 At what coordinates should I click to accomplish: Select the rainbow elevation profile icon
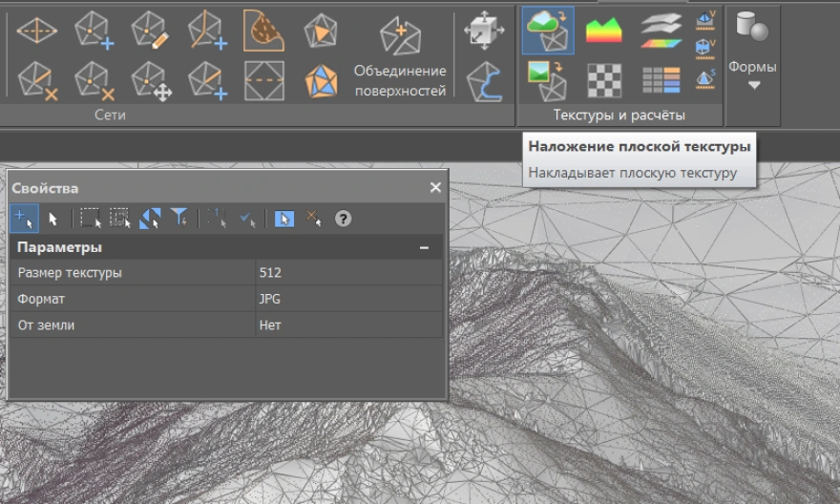(603, 31)
